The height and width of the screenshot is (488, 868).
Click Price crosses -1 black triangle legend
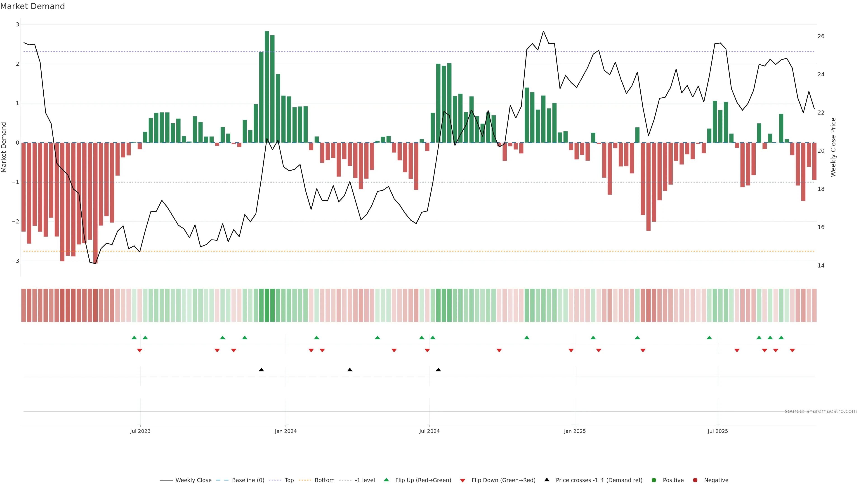tap(547, 480)
